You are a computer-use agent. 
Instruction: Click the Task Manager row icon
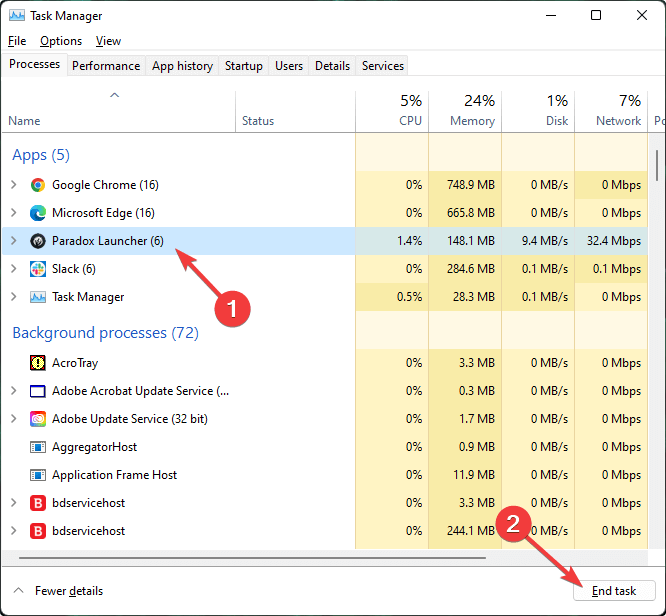tap(38, 297)
